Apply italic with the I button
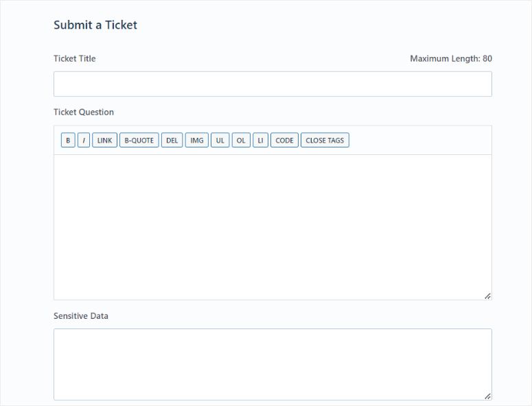 pos(84,141)
